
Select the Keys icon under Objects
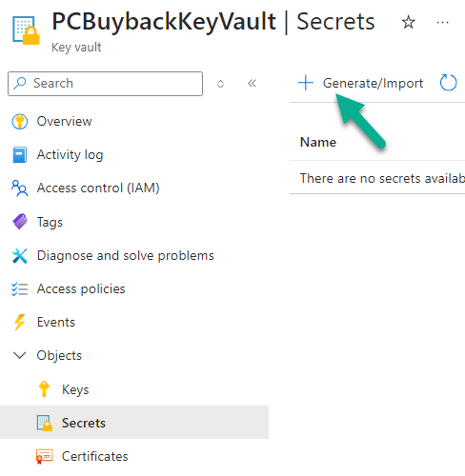click(x=44, y=389)
